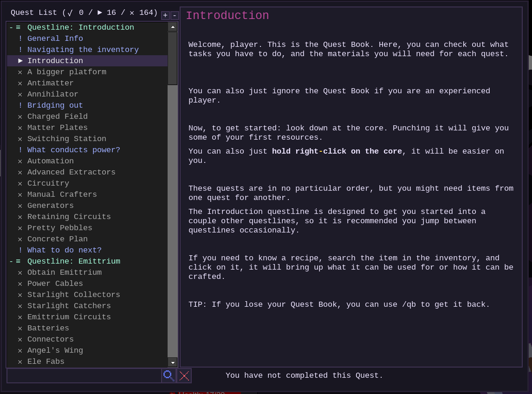
Task: Click the quest search input field
Action: pos(84,375)
